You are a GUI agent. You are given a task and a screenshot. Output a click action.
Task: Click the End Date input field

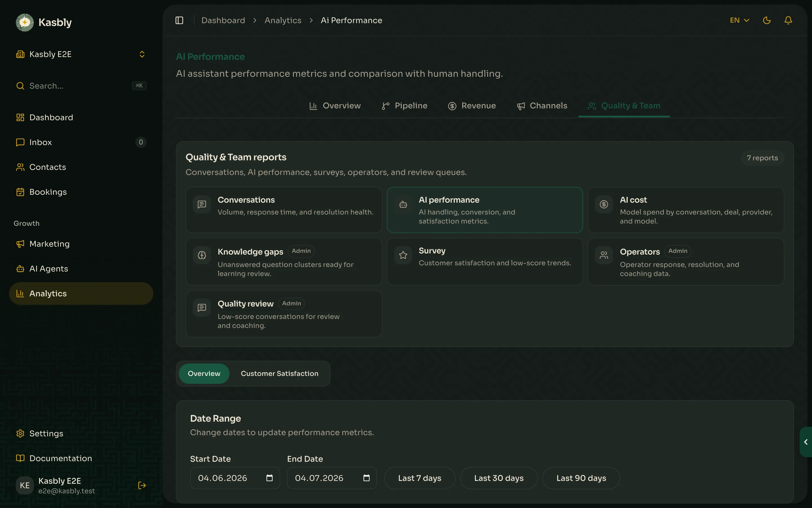pos(332,478)
